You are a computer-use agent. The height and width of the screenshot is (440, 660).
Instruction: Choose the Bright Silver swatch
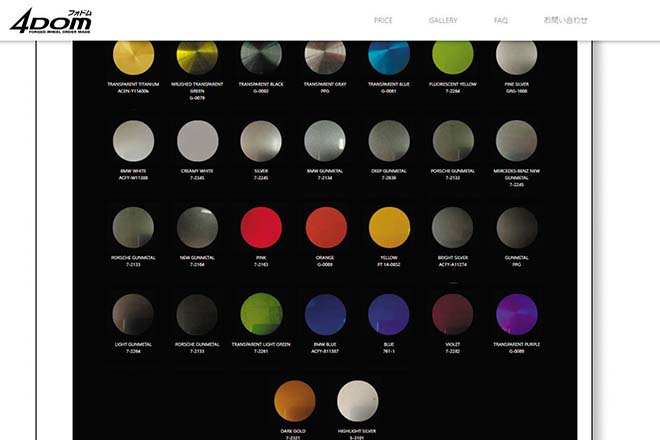point(453,228)
